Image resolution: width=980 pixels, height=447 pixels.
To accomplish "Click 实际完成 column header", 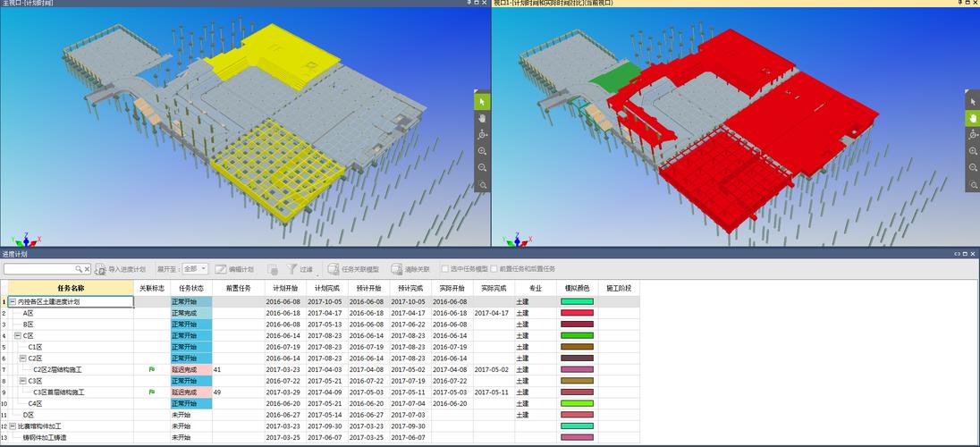I will pyautogui.click(x=494, y=288).
